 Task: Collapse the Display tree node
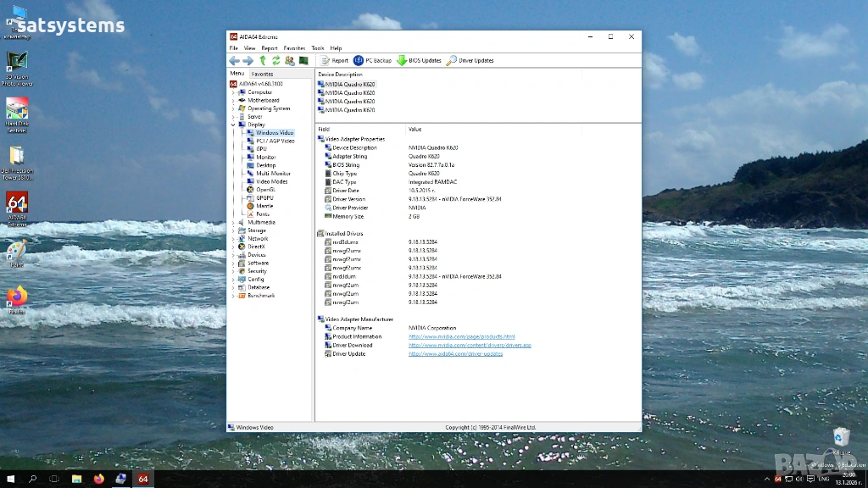[x=233, y=125]
